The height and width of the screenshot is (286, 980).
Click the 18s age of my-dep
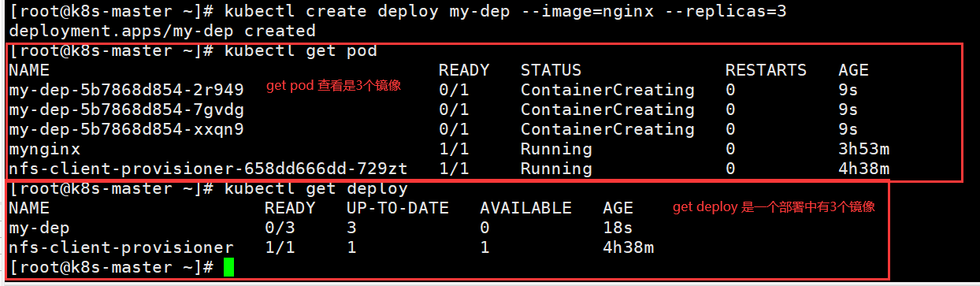coord(618,228)
